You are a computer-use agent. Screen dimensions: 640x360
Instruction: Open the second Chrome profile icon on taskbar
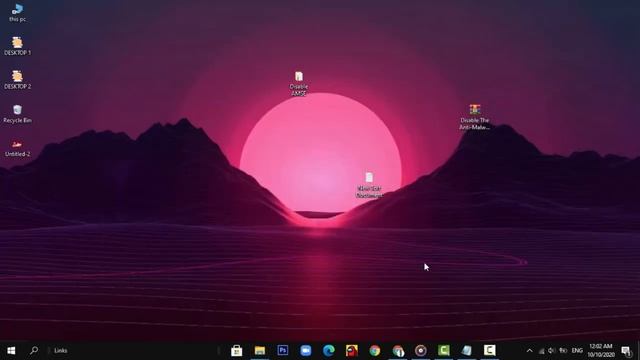pos(398,350)
